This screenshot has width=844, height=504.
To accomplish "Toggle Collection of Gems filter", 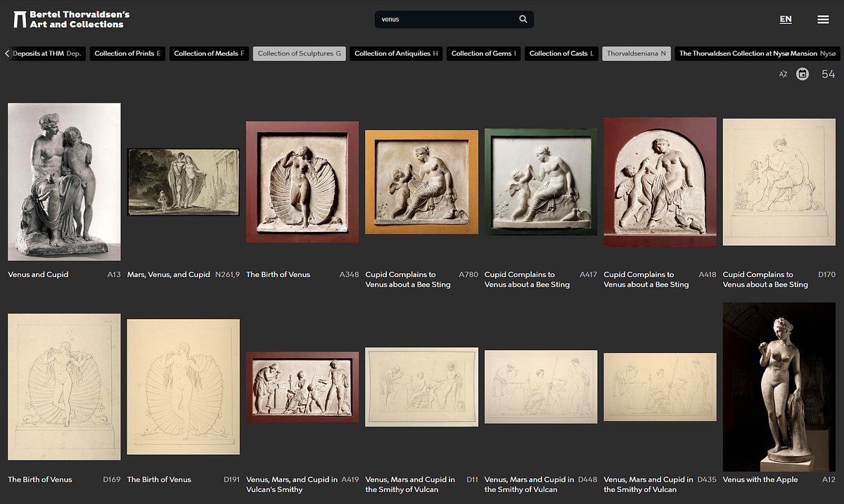I will pyautogui.click(x=484, y=53).
